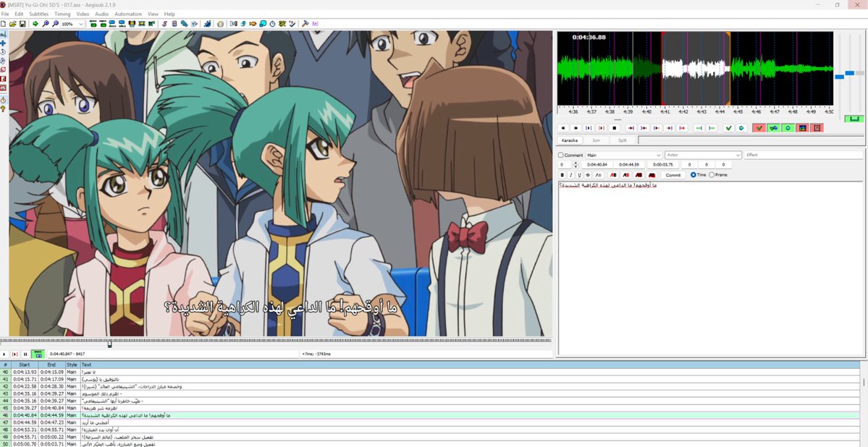Toggle auto-scroll audio display button
Screen dimensions: 868x447
(788, 128)
